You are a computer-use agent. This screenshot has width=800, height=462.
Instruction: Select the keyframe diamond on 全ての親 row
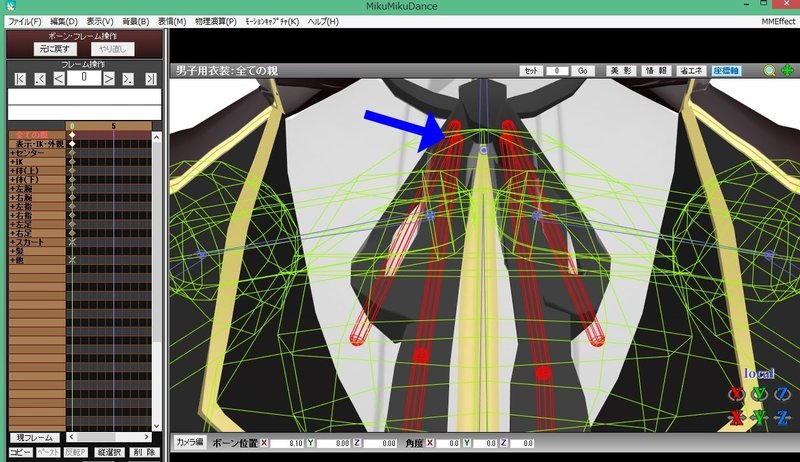(72, 135)
